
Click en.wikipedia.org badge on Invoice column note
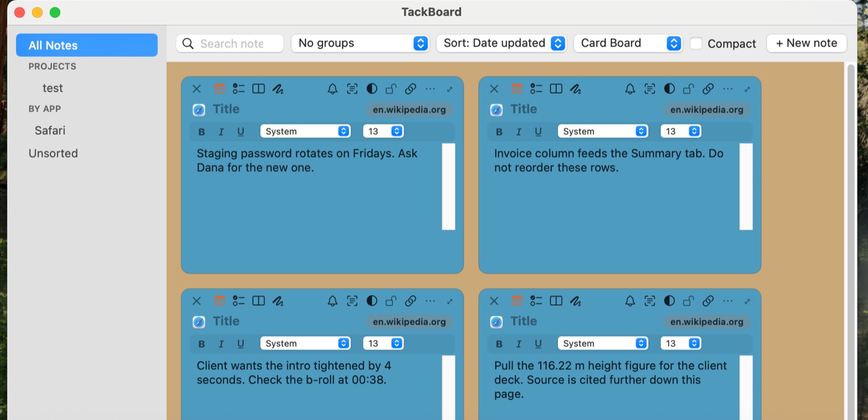click(707, 110)
